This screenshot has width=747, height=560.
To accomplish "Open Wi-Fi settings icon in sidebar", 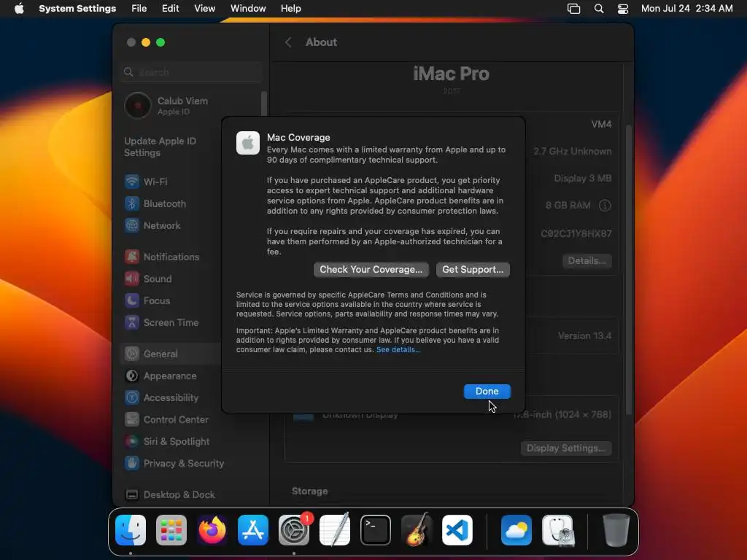I will click(132, 182).
